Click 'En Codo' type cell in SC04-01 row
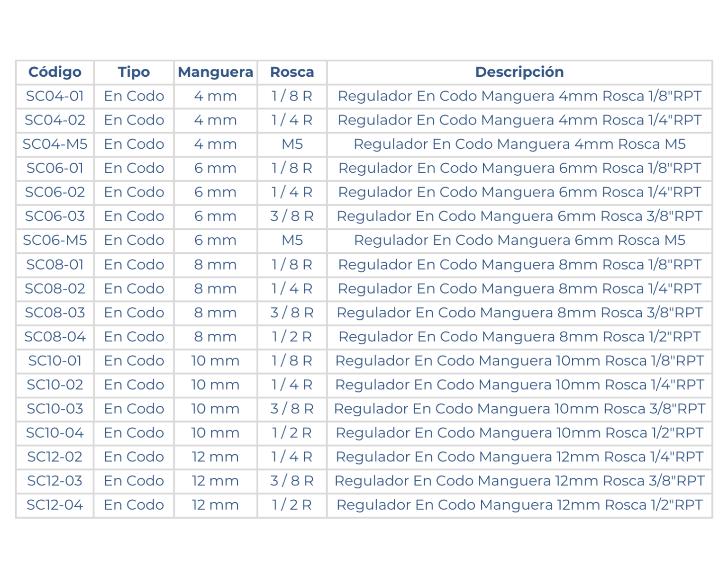This screenshot has width=728, height=584. coord(134,96)
